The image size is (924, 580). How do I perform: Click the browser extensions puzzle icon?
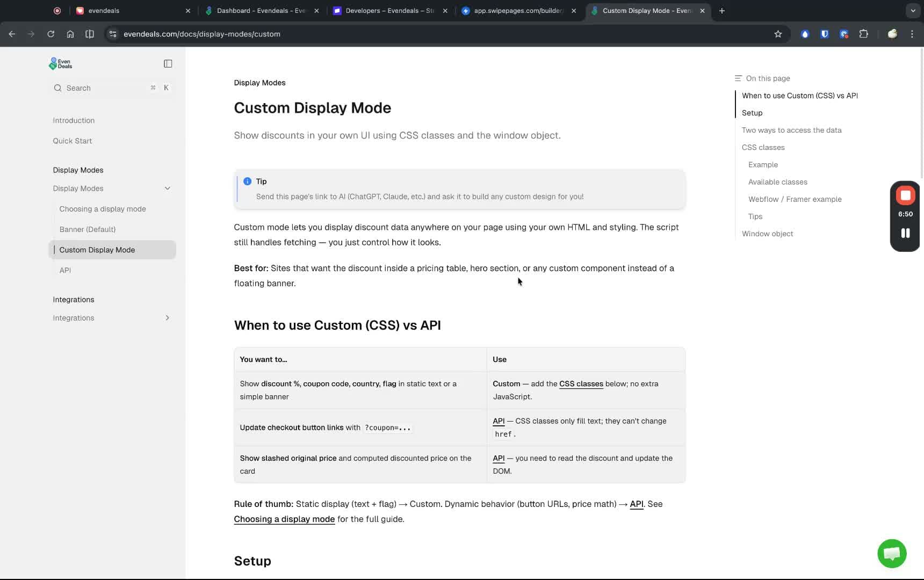[863, 34]
